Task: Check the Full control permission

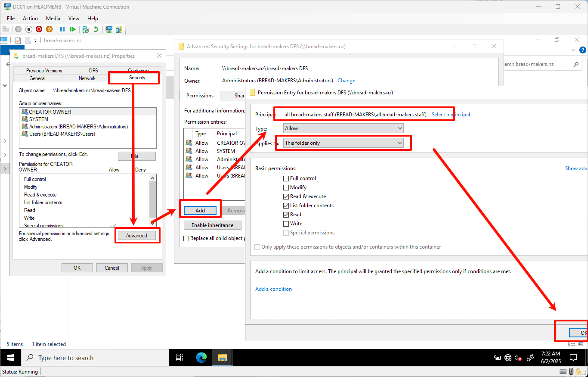Action: [x=286, y=178]
